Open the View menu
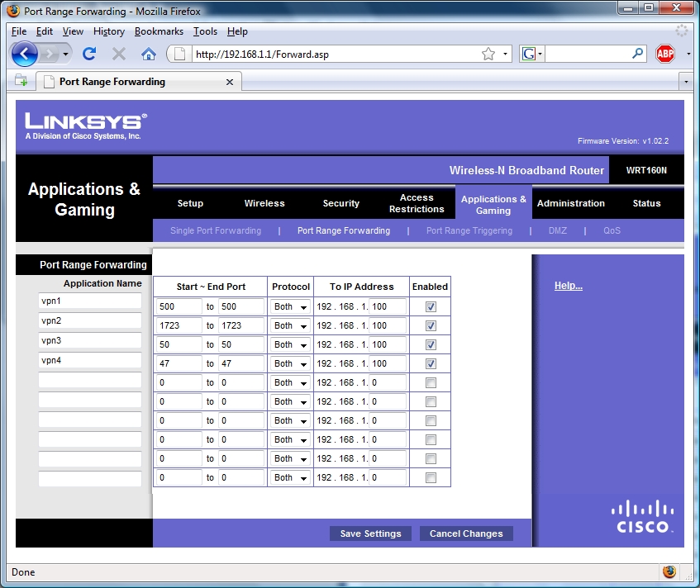The width and height of the screenshot is (700, 588). (73, 31)
